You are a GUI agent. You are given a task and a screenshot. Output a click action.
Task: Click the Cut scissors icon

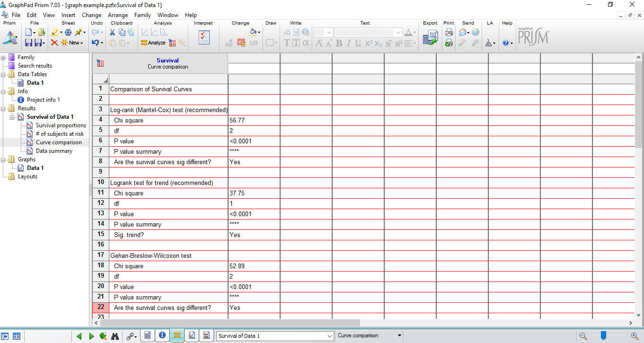tap(112, 32)
